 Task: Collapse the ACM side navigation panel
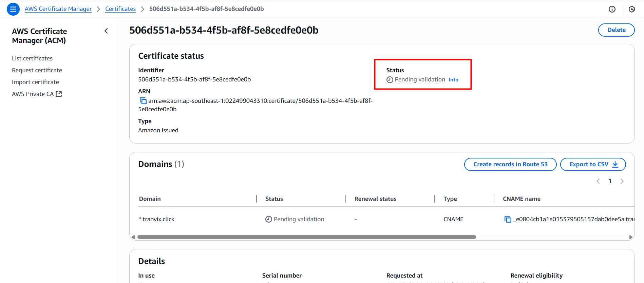106,31
